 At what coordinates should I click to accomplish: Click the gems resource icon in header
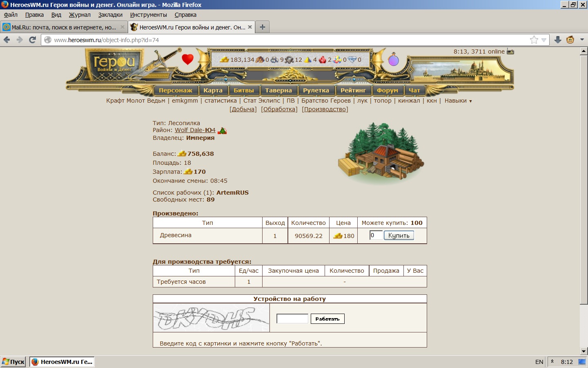tap(337, 60)
